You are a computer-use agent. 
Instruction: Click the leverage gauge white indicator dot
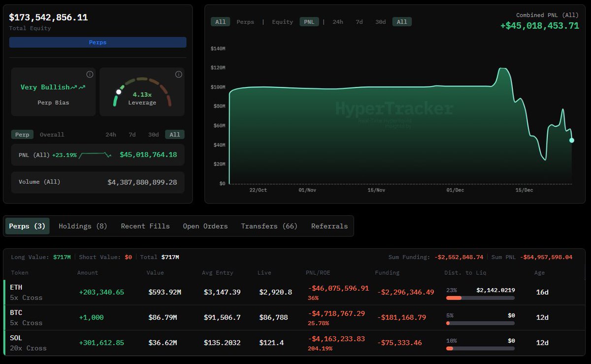point(119,92)
